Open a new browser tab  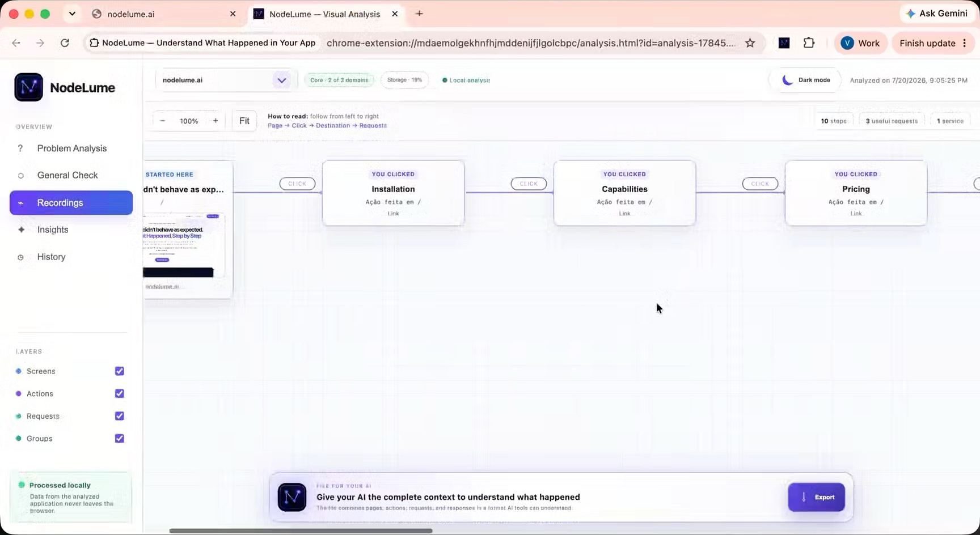(419, 14)
